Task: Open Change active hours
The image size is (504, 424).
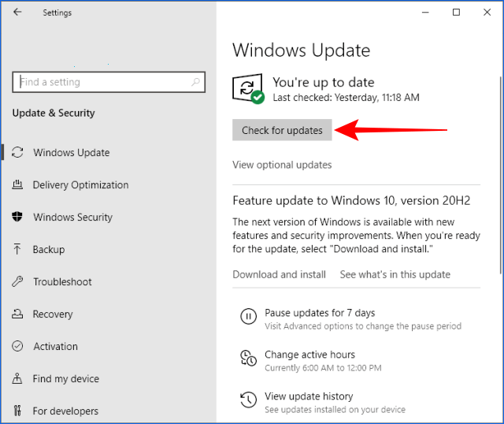Action: (309, 355)
